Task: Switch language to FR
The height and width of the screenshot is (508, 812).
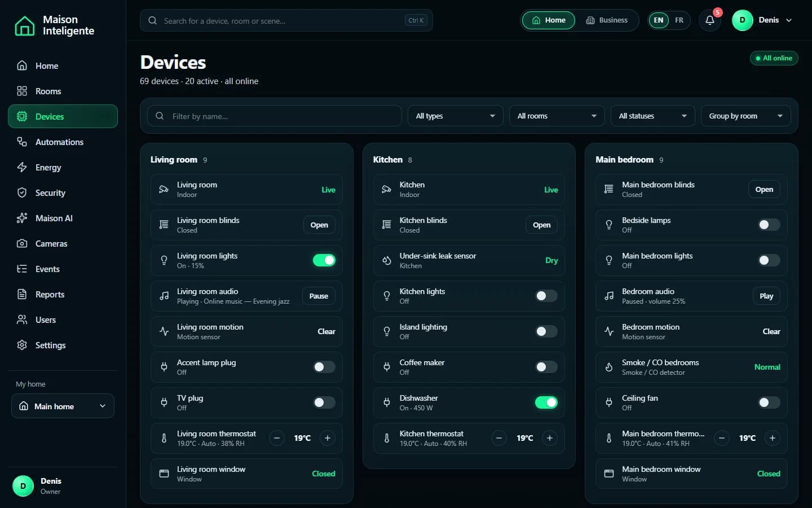Action: point(679,20)
